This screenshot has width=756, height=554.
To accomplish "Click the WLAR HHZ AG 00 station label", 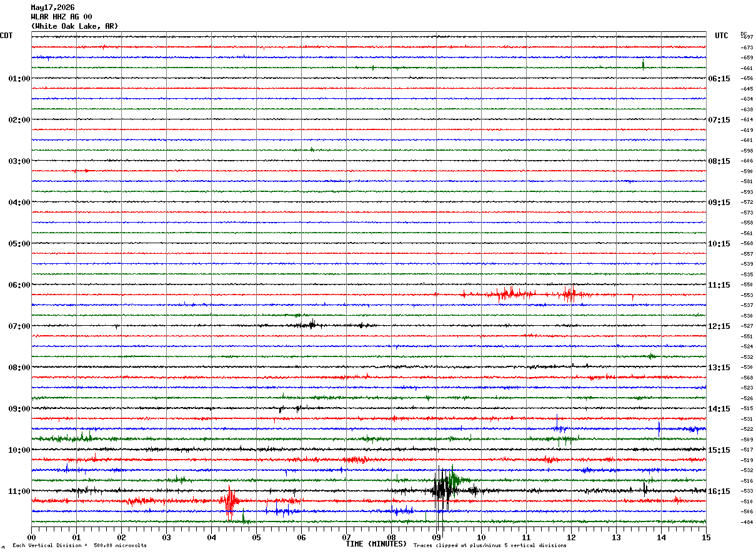I will coord(61,17).
